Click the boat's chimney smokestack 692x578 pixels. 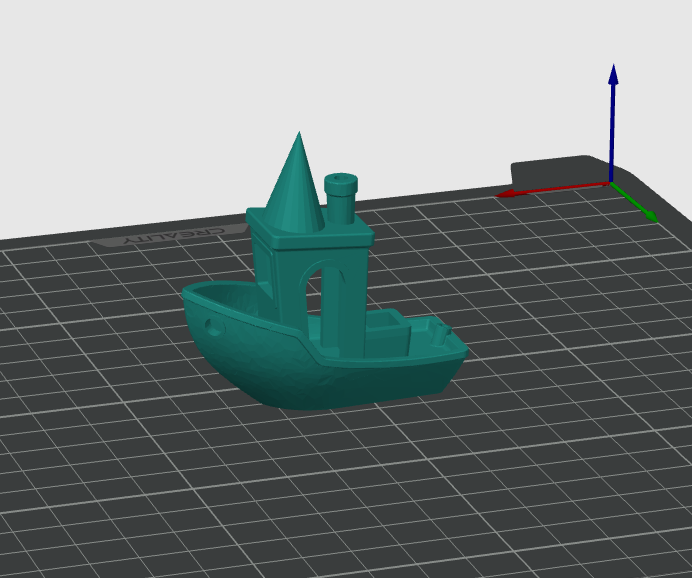point(341,198)
